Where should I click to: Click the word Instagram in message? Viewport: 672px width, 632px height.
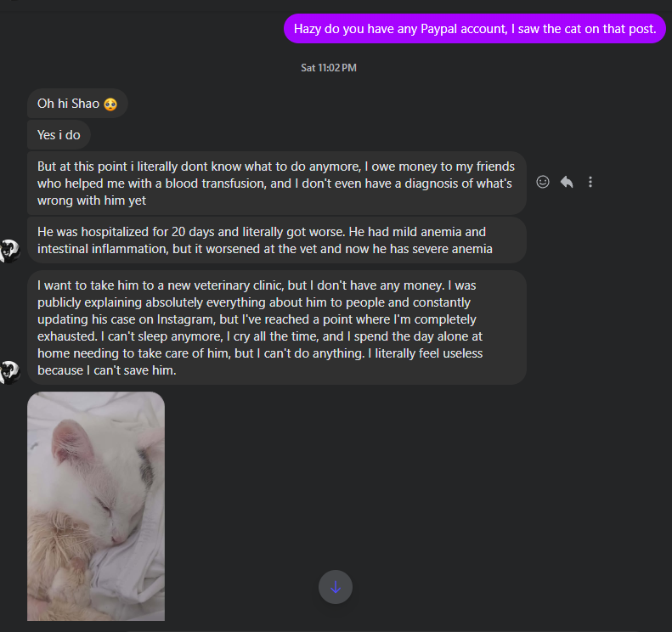tap(186, 319)
